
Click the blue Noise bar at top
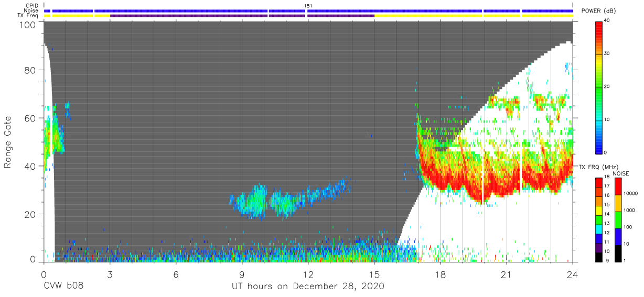[x=308, y=10]
